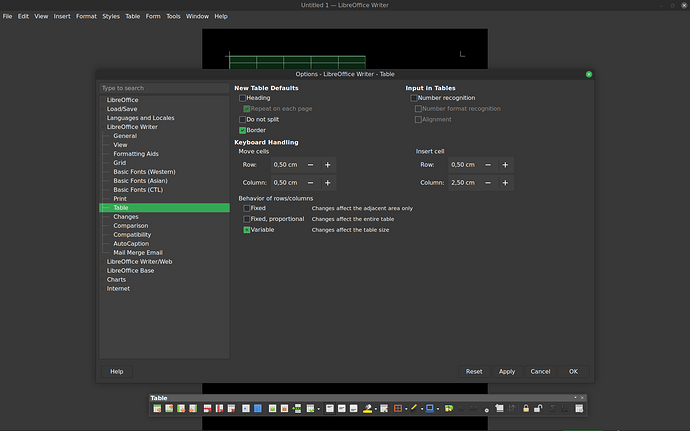
Task: Click Merge Cells icon in Table toolbar
Action: coord(272,409)
